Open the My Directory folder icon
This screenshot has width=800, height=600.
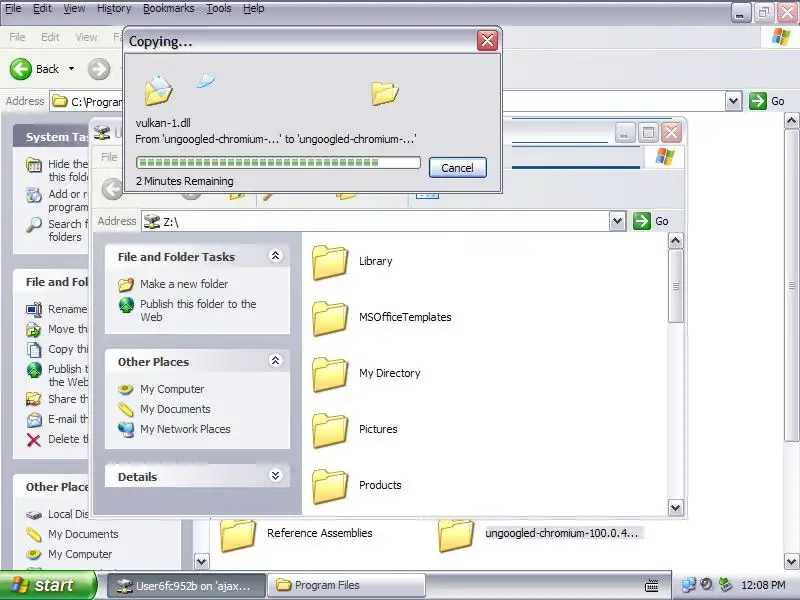coord(330,374)
